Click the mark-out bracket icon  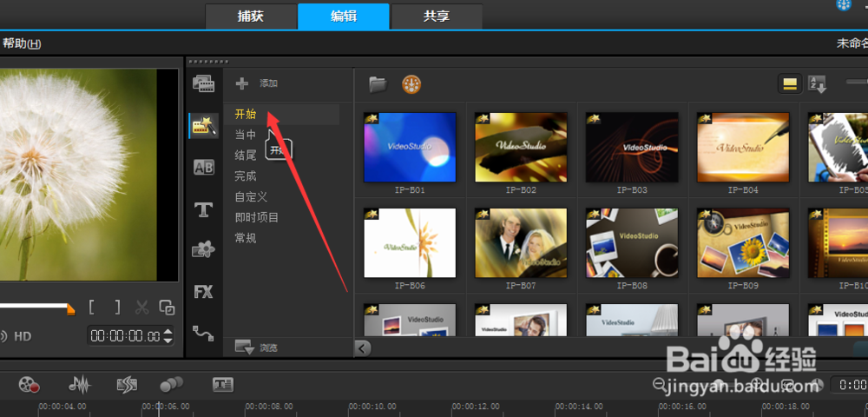(x=117, y=307)
